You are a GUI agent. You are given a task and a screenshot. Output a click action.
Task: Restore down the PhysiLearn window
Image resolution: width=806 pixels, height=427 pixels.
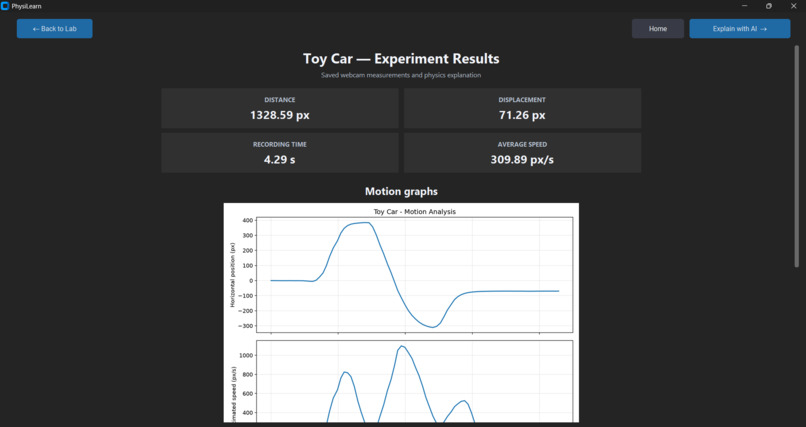click(x=769, y=6)
